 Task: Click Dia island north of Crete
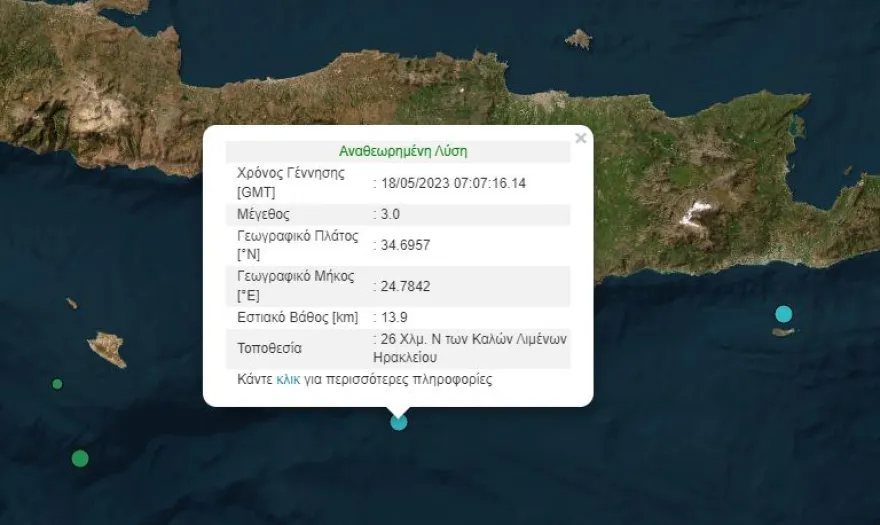[578, 39]
